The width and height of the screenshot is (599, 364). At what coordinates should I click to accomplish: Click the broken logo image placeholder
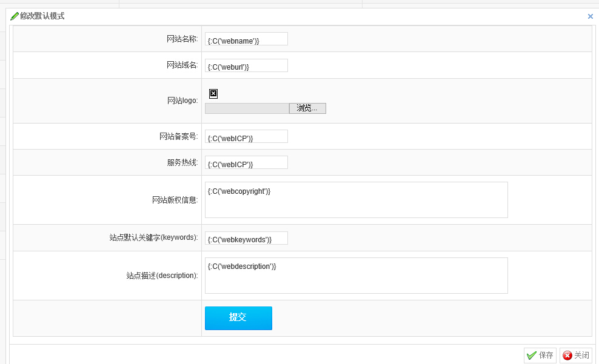click(213, 94)
